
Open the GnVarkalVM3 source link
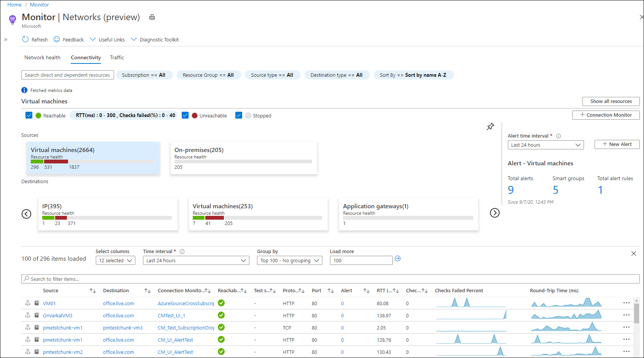point(57,315)
